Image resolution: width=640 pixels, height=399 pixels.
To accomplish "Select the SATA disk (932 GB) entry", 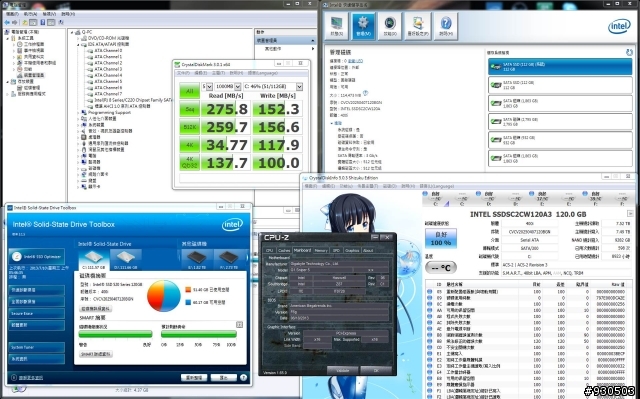I will tap(560, 140).
